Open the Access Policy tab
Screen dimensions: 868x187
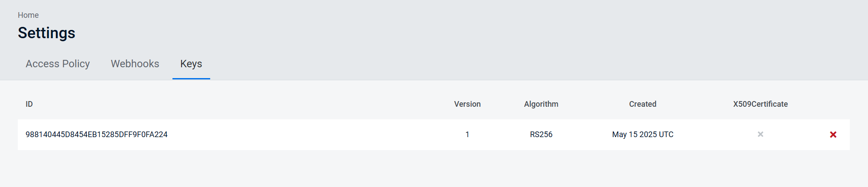(x=58, y=64)
